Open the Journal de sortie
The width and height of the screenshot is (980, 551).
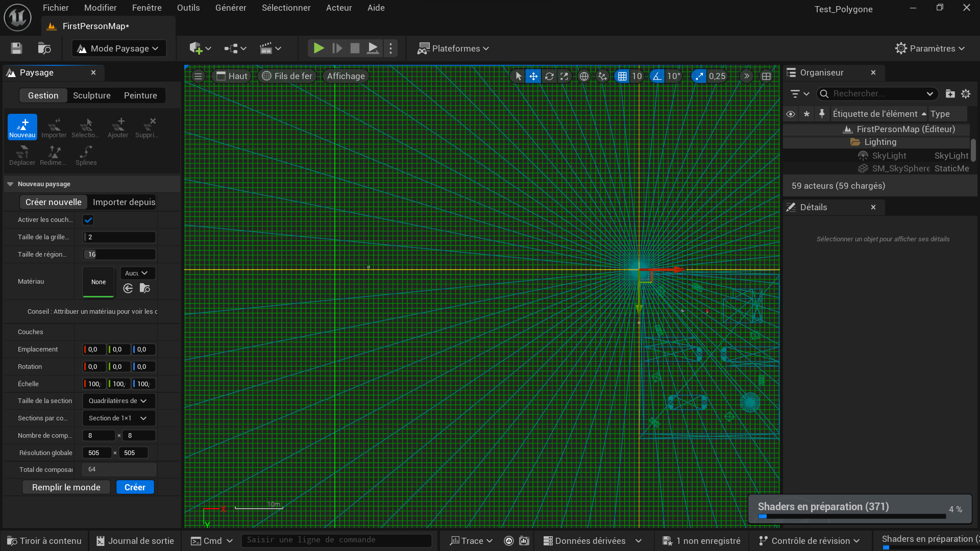(135, 541)
